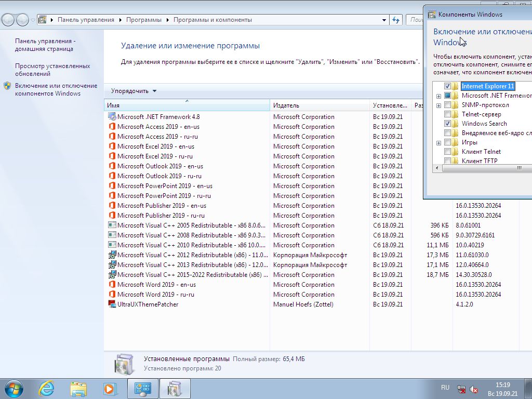Sort the list by the Издатель column
The height and width of the screenshot is (399, 532).
(x=320, y=105)
